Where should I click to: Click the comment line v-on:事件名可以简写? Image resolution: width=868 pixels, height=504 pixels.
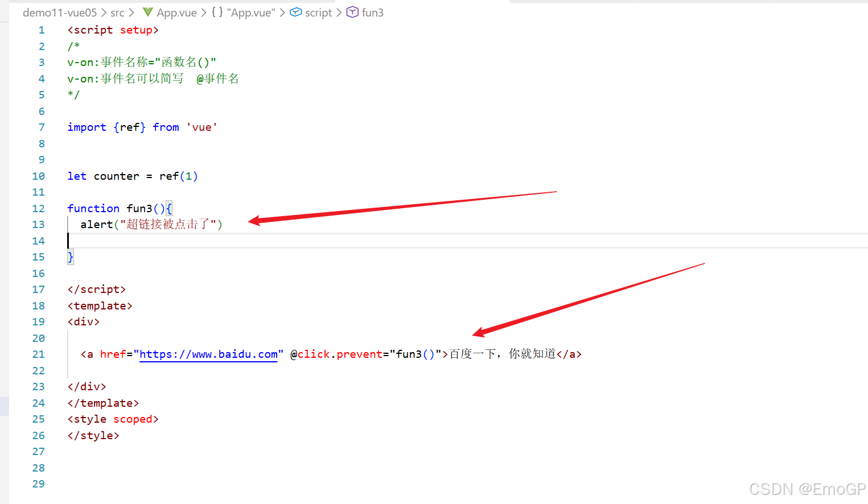pos(153,79)
